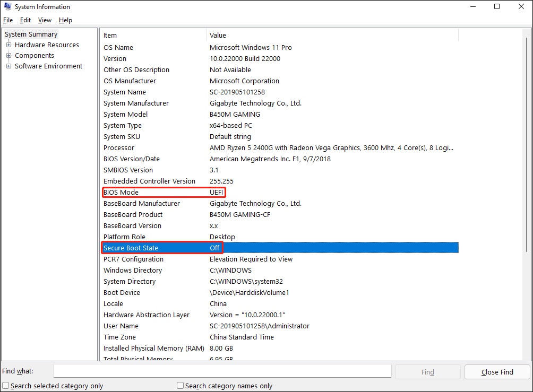Minimize the System Information window

[x=472, y=6]
